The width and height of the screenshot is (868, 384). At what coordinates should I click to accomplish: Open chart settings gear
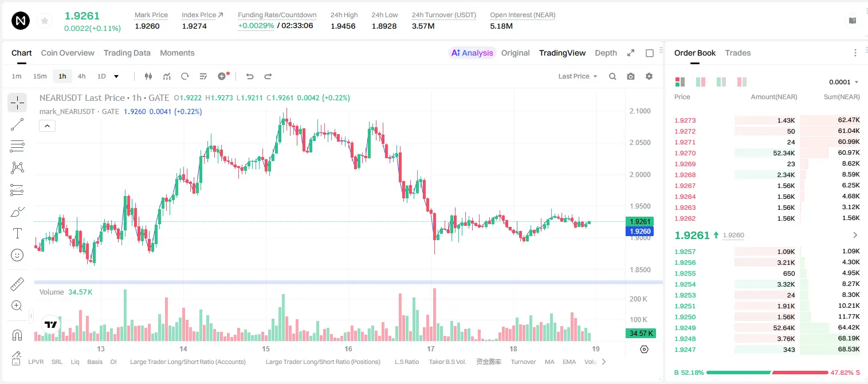[x=649, y=76]
